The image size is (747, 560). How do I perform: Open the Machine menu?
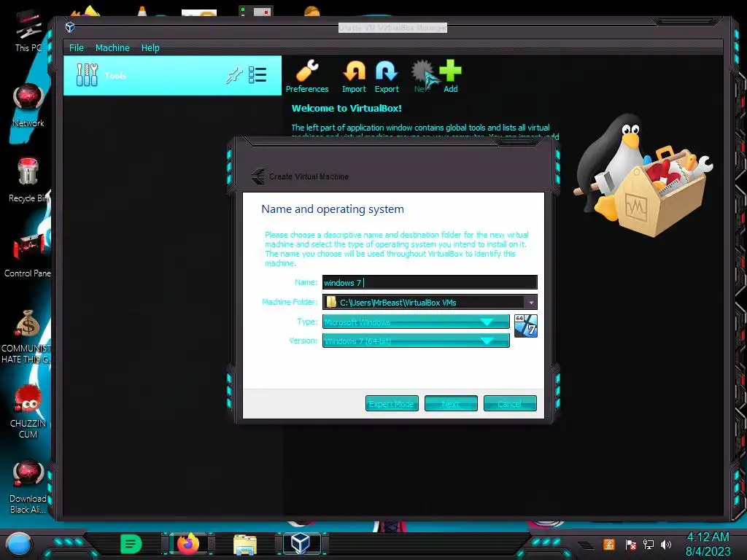tap(112, 47)
